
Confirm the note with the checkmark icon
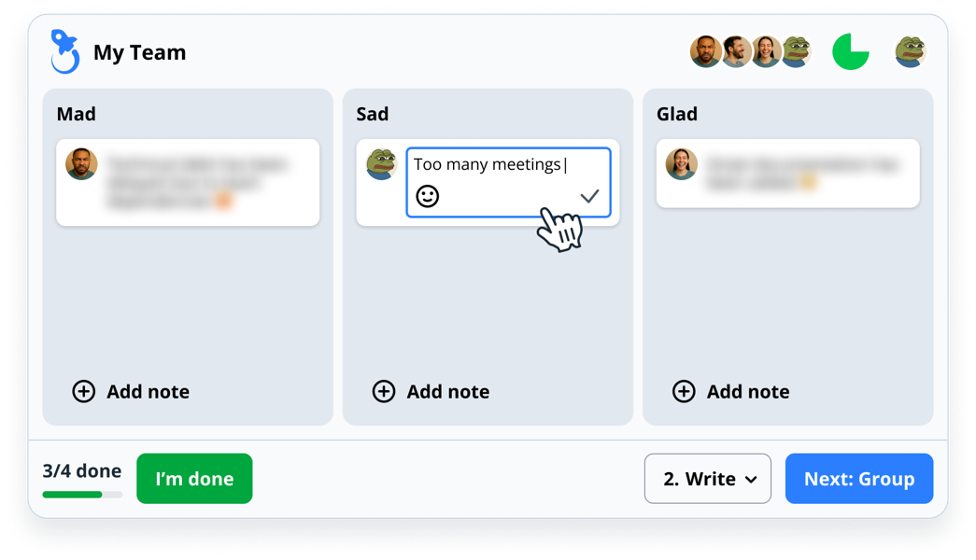(588, 197)
